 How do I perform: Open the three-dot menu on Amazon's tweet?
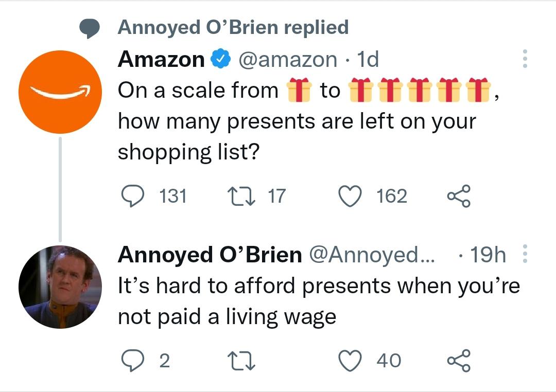(x=525, y=59)
